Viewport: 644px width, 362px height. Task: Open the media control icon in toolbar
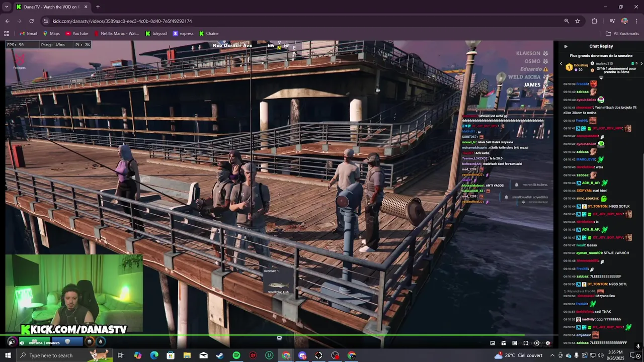[612, 21]
